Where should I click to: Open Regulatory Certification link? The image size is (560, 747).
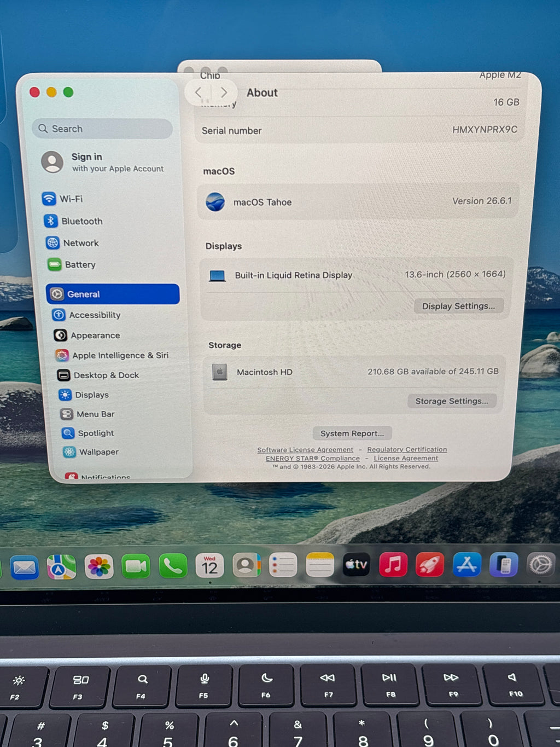click(407, 449)
